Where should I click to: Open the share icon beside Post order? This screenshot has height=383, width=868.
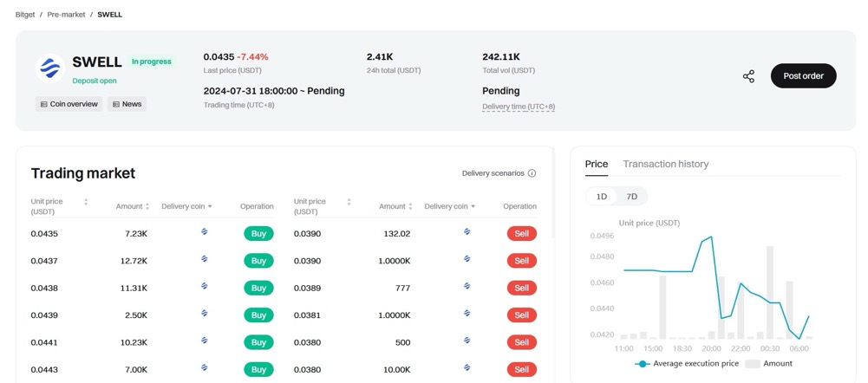[x=748, y=76]
